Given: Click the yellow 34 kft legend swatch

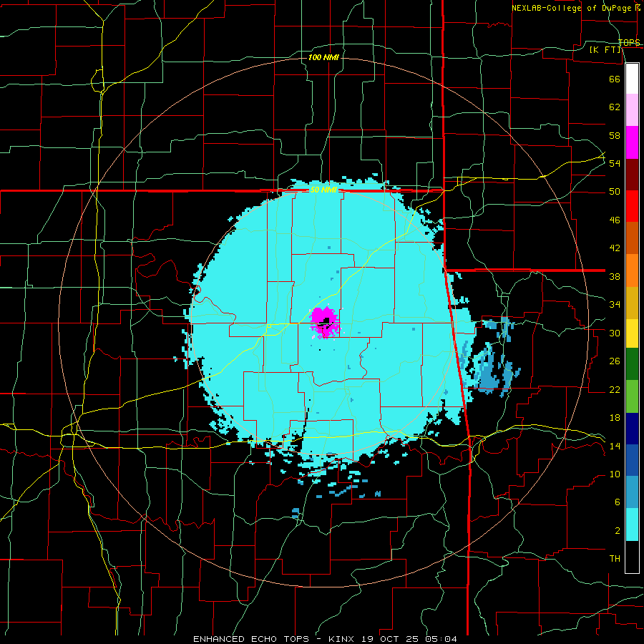Looking at the screenshot, I should [x=632, y=334].
